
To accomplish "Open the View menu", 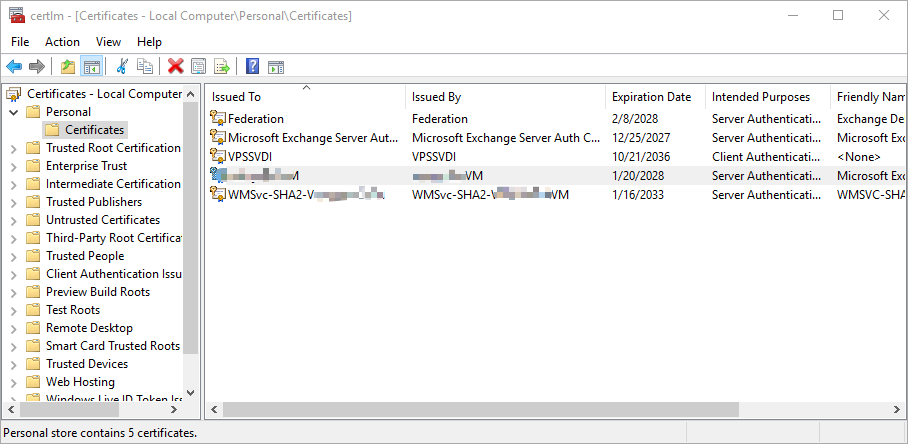I will coord(108,42).
